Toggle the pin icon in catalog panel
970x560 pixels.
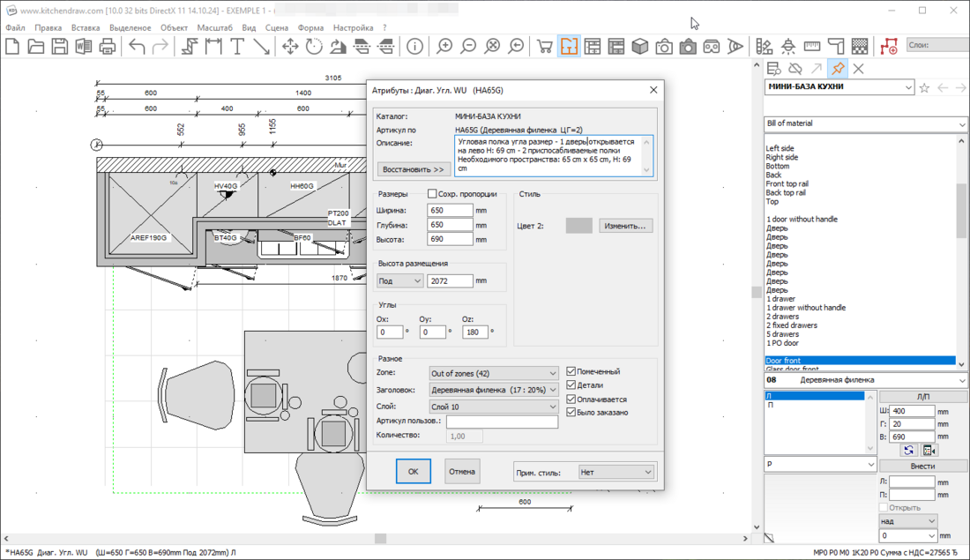pyautogui.click(x=838, y=69)
